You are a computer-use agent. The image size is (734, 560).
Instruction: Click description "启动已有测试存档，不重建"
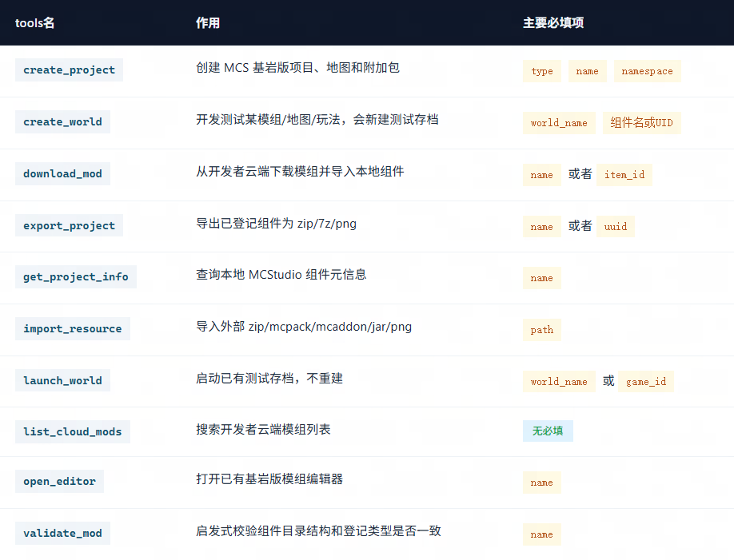coord(269,379)
